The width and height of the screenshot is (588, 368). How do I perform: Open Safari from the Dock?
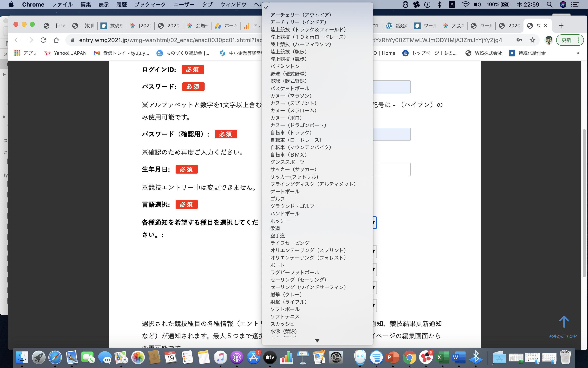tap(55, 357)
